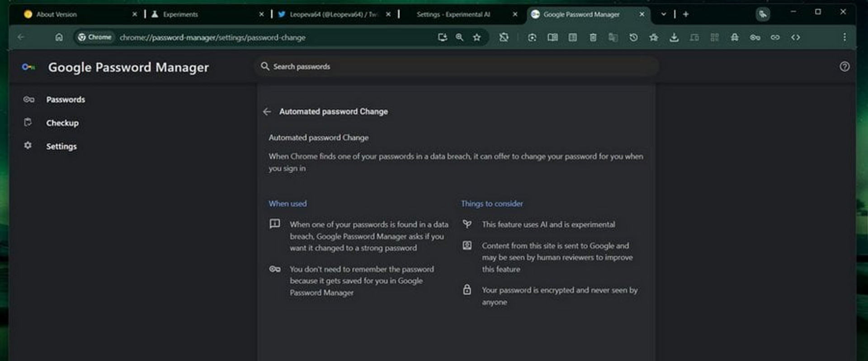Open the extensions icon next to address bar

504,37
